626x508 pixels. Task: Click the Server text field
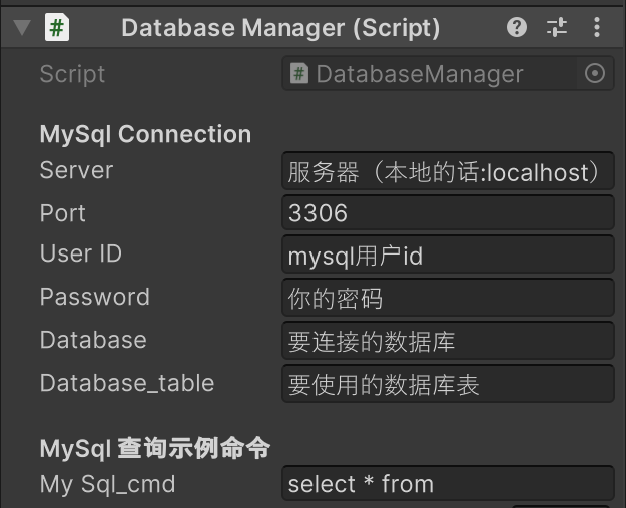coord(448,171)
